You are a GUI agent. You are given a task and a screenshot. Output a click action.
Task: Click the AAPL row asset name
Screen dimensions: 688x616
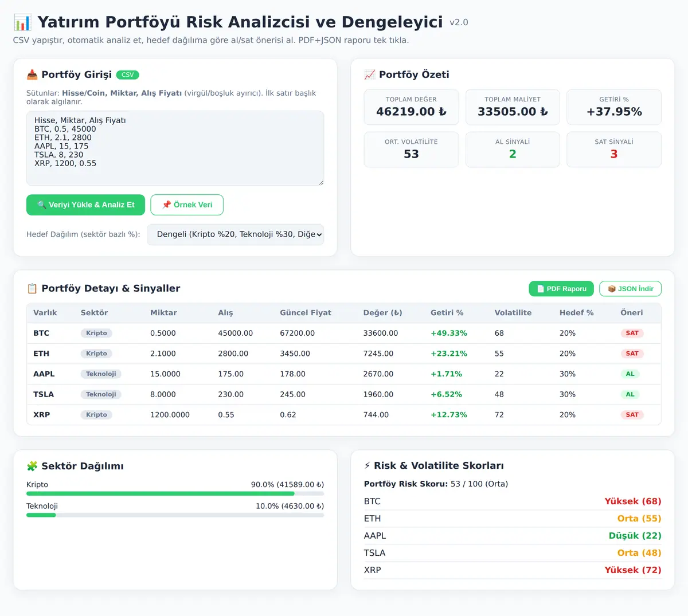tap(44, 374)
